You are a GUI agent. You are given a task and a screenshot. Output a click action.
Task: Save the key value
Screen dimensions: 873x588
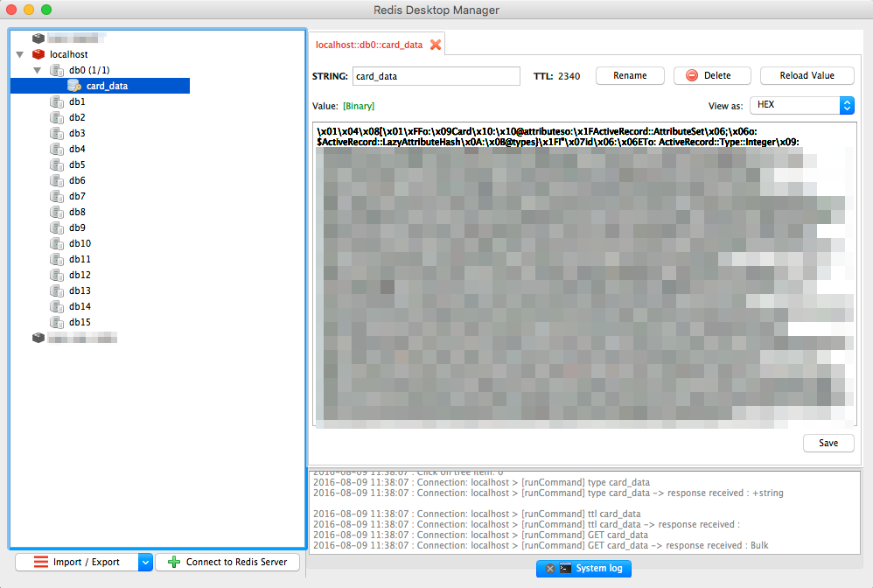click(828, 444)
